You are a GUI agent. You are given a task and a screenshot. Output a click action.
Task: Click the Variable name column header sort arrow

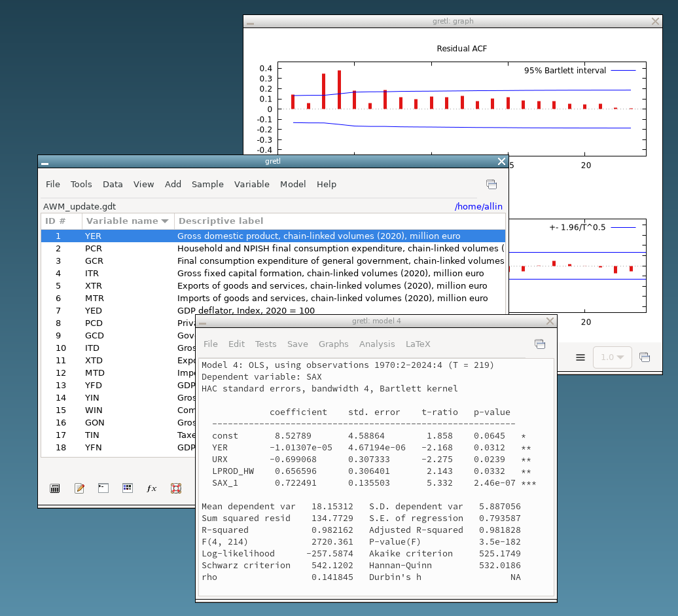(165, 221)
